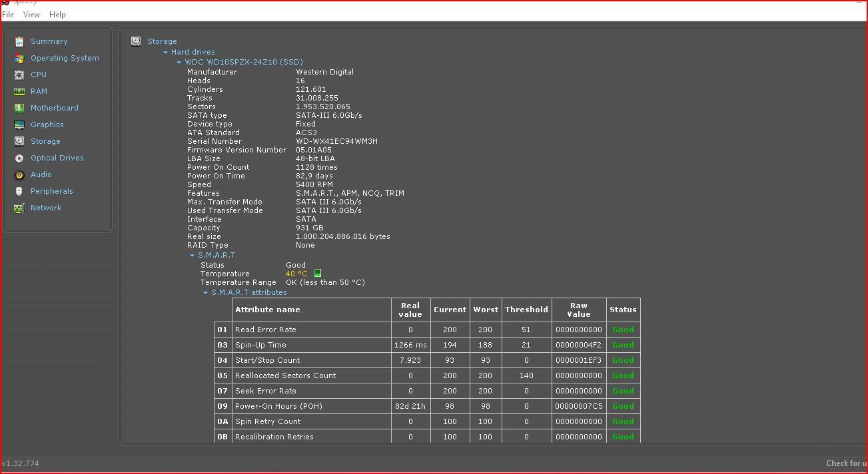Select the Audio speaker icon
Screen dimensions: 868x474
point(19,174)
